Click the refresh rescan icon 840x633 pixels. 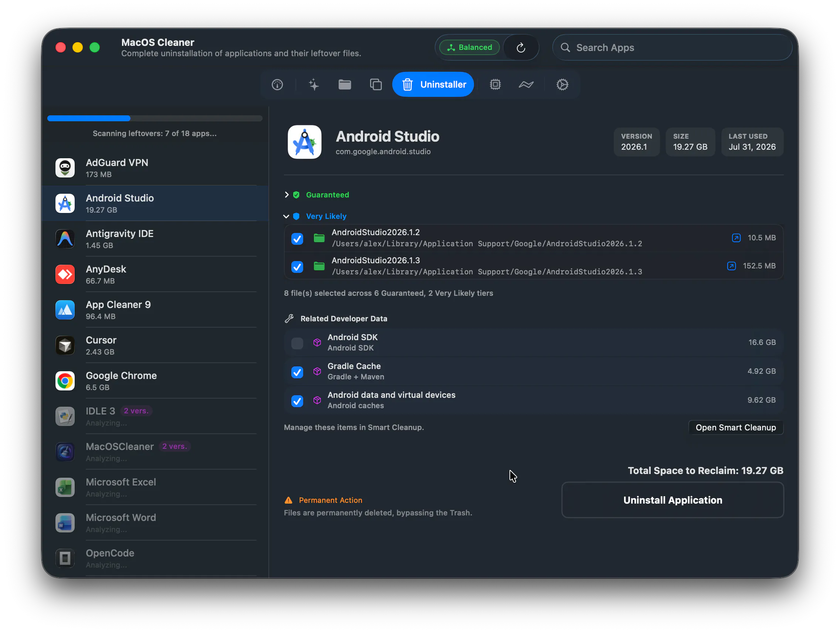[521, 47]
